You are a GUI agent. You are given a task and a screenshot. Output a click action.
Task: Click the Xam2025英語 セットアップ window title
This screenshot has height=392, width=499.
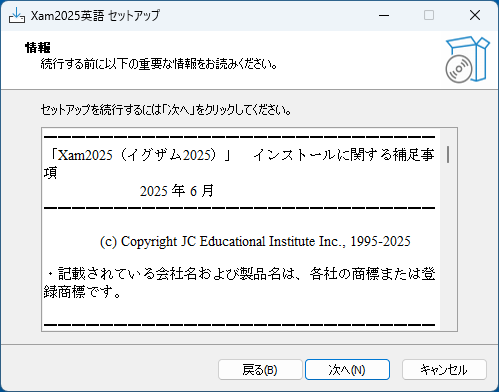pos(95,15)
